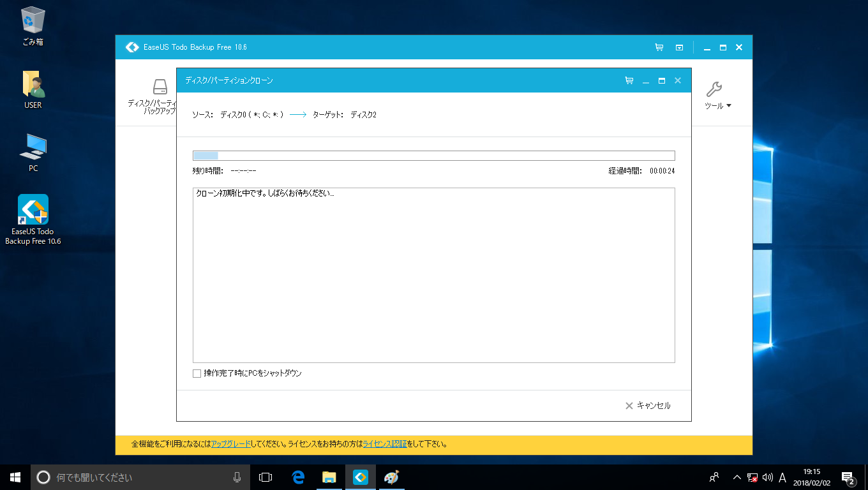Close the disk/partition clone dialog

click(678, 80)
